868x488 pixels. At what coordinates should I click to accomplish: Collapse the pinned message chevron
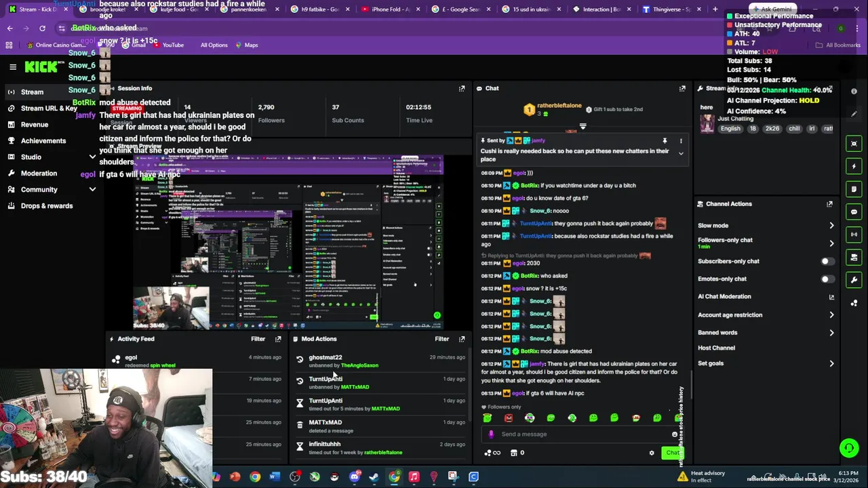click(x=681, y=154)
